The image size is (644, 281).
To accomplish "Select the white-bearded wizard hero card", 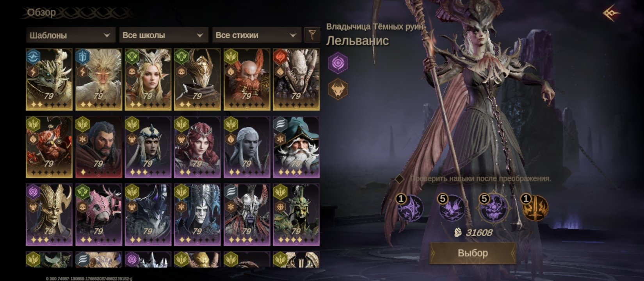I will point(296,147).
